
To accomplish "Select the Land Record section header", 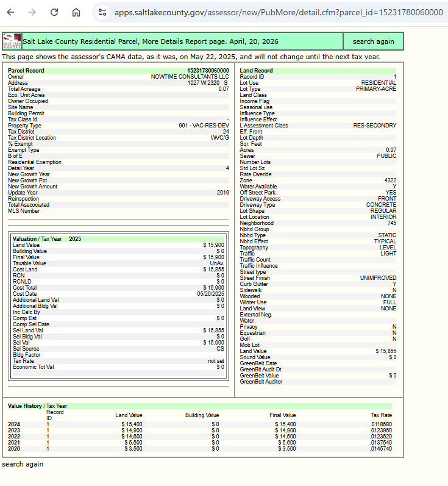I will pyautogui.click(x=256, y=71).
